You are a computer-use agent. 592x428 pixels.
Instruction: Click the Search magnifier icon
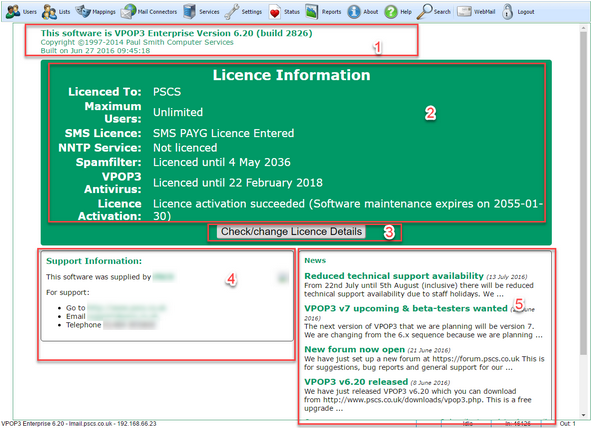click(x=424, y=11)
